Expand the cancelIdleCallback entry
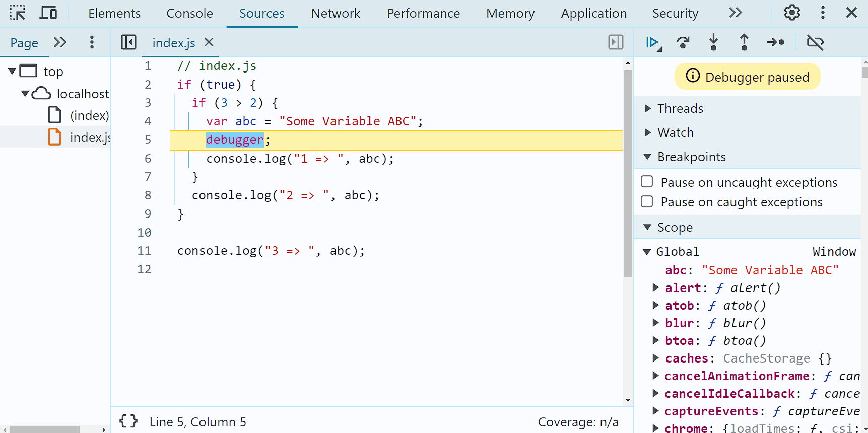Screen dimensions: 868x433 tap(655, 393)
